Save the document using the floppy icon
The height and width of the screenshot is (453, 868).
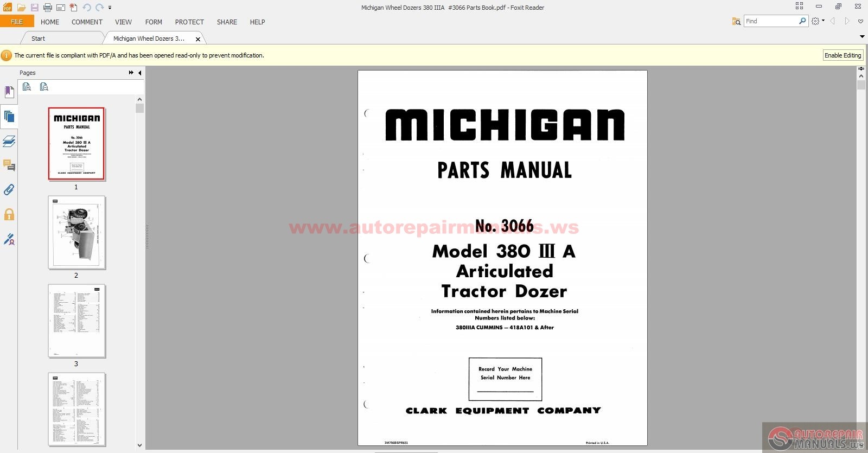(x=34, y=8)
